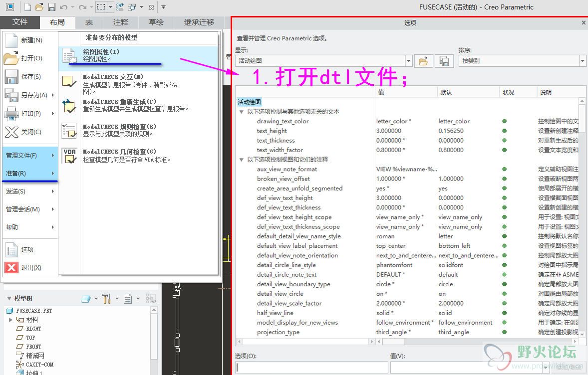The width and height of the screenshot is (588, 375).
Task: Click the close window X icon in toolbar
Action: [x=151, y=7]
